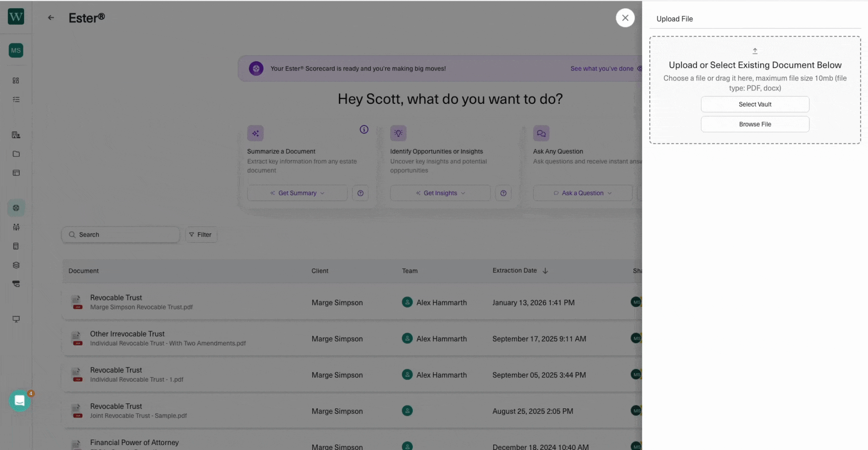Click the Select Vault button
Viewport: 868px width, 450px height.
pyautogui.click(x=755, y=105)
